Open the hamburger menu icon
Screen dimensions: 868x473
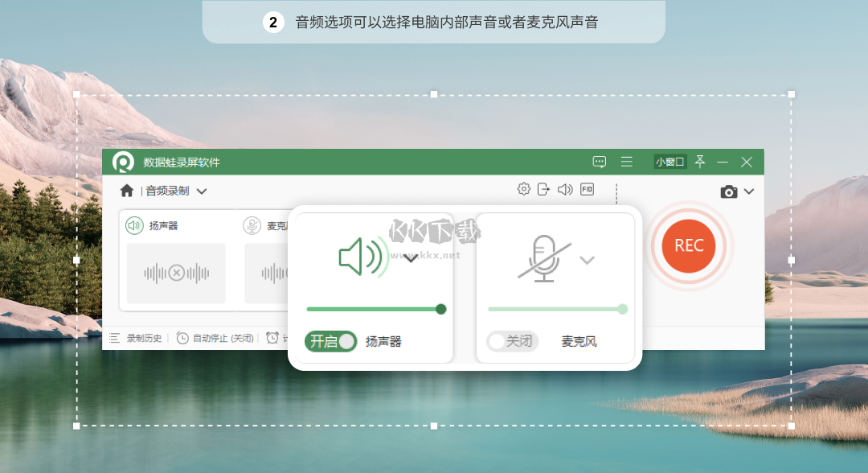[x=627, y=162]
